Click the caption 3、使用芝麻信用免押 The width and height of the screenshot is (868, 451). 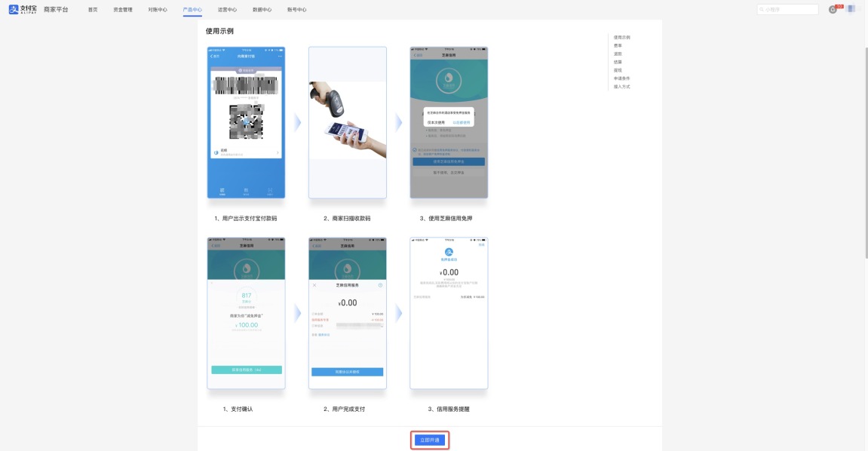point(446,219)
